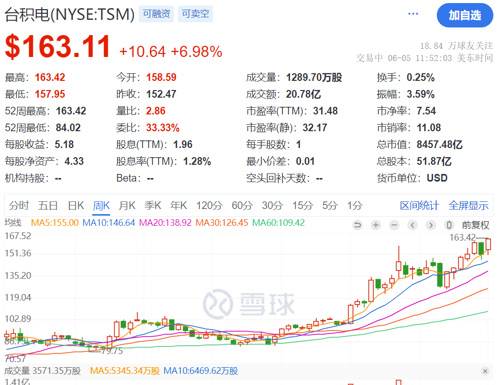Open the three-dot more options menu
The image size is (500, 385).
(x=413, y=14)
